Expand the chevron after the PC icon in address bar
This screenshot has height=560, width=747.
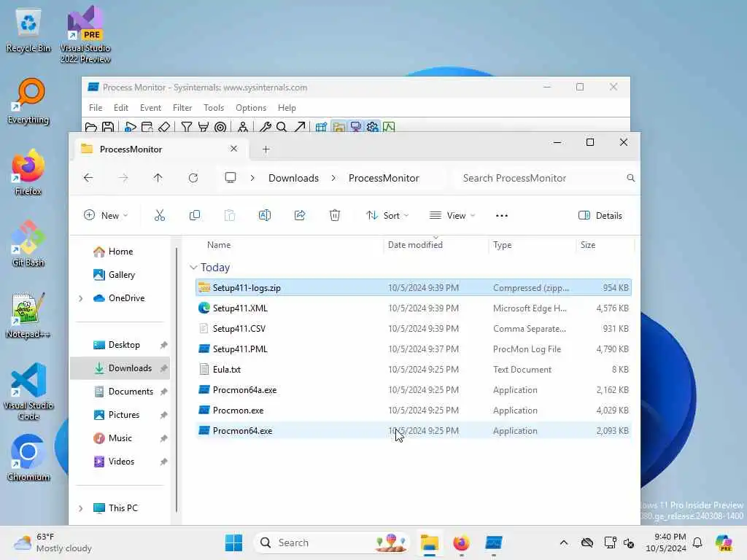click(252, 178)
